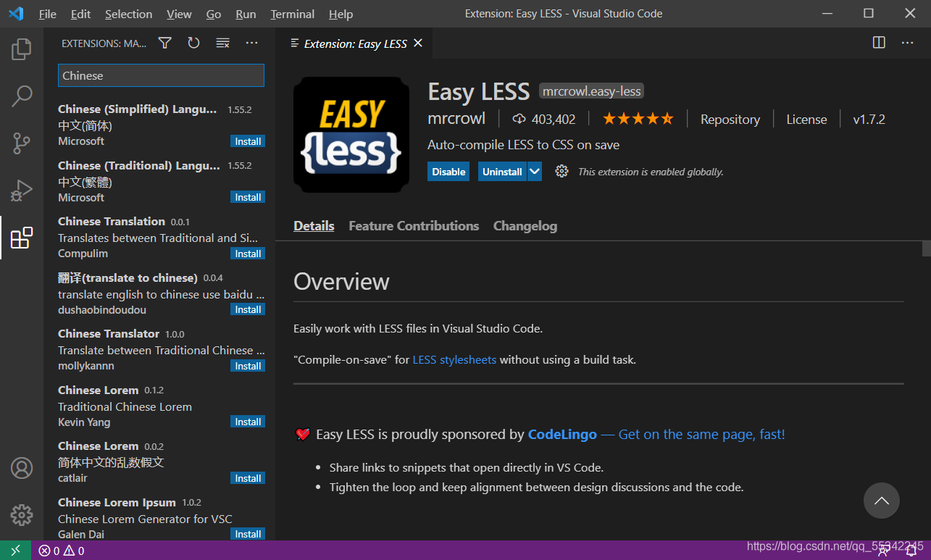This screenshot has height=560, width=931.
Task: Select the Chinese Translator extension entry
Action: pos(161,349)
